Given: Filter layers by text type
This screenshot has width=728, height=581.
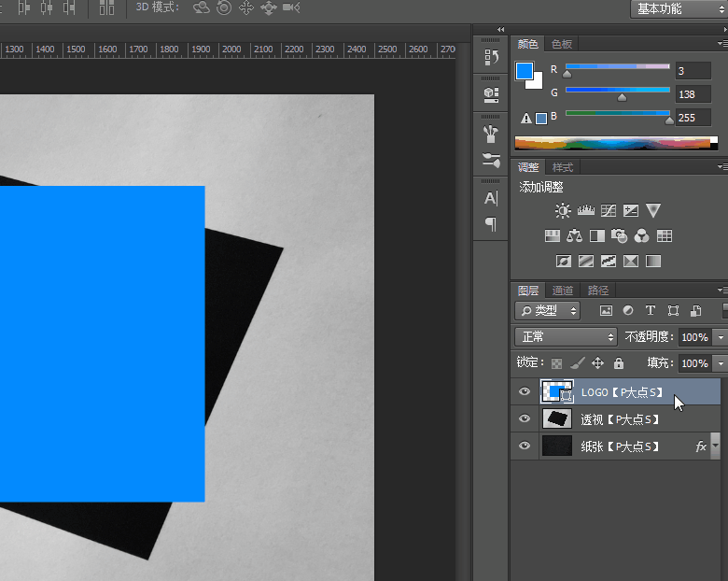Looking at the screenshot, I should coord(651,311).
